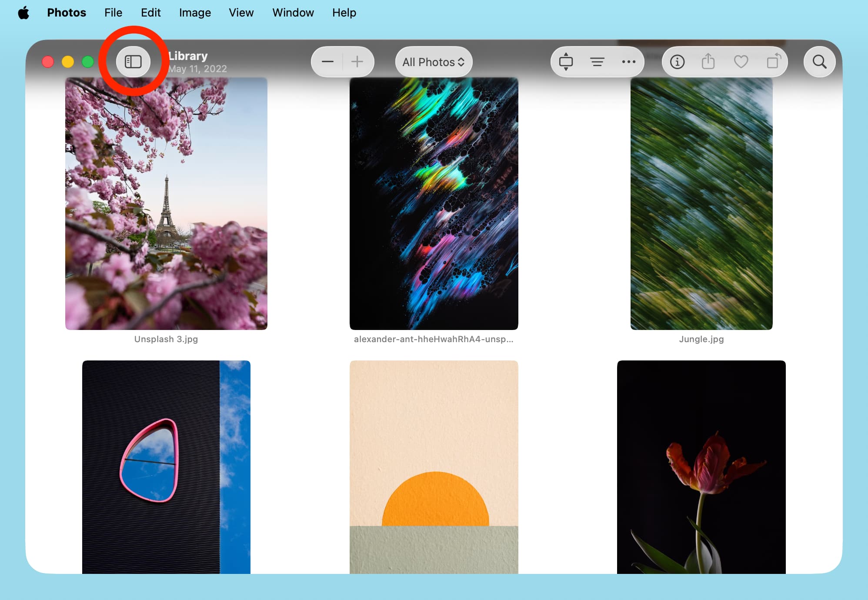
Task: Open the Window menu
Action: (293, 13)
